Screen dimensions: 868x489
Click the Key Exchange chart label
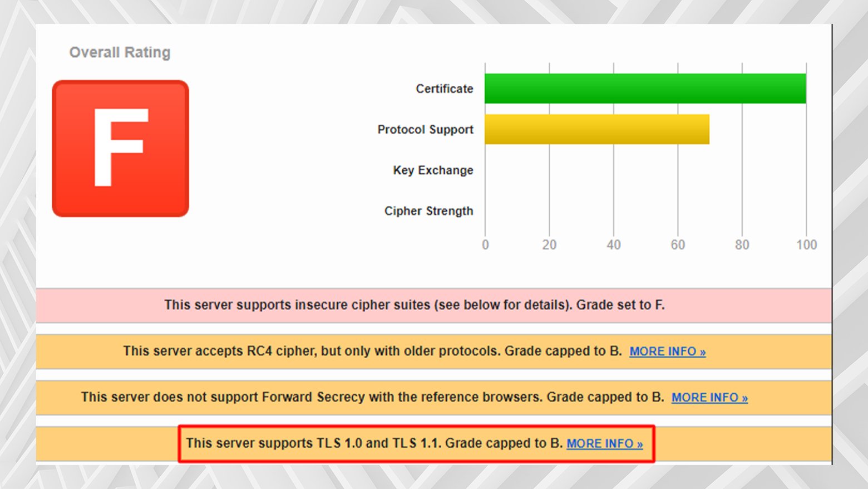[433, 170]
